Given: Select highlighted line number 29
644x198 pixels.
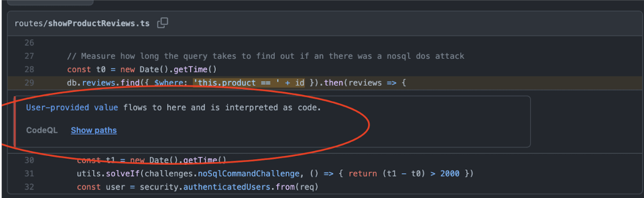Looking at the screenshot, I should (29, 83).
